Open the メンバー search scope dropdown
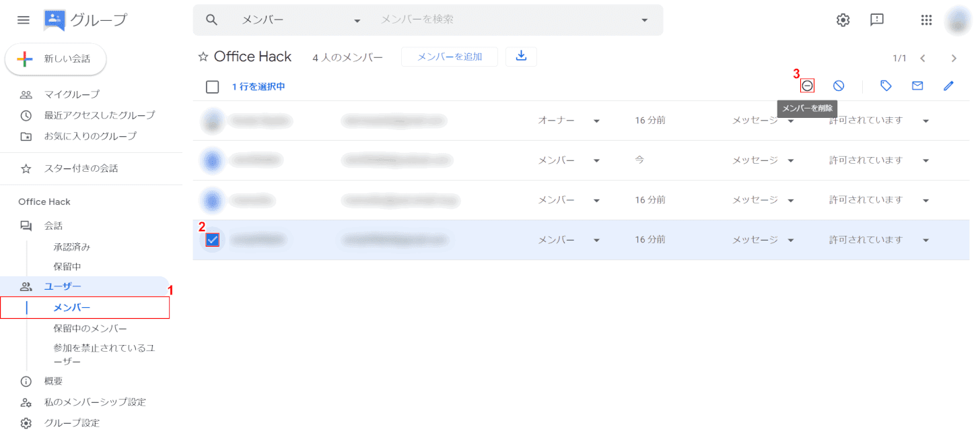980x442 pixels. 302,20
